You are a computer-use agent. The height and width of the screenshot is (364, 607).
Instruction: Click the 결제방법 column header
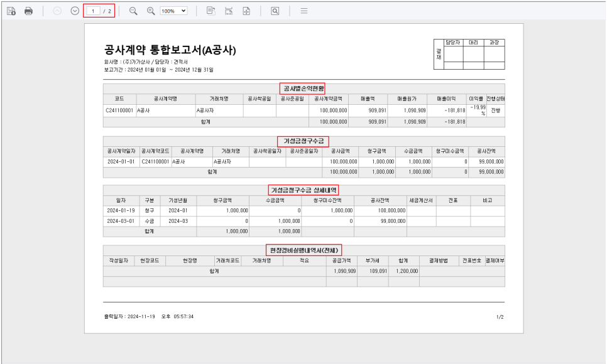tap(439, 260)
